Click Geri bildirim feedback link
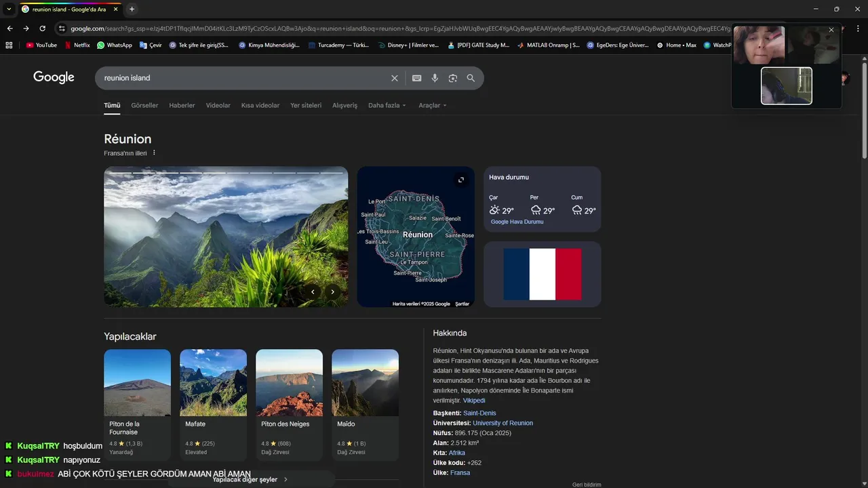This screenshot has width=868, height=488. coord(587,485)
